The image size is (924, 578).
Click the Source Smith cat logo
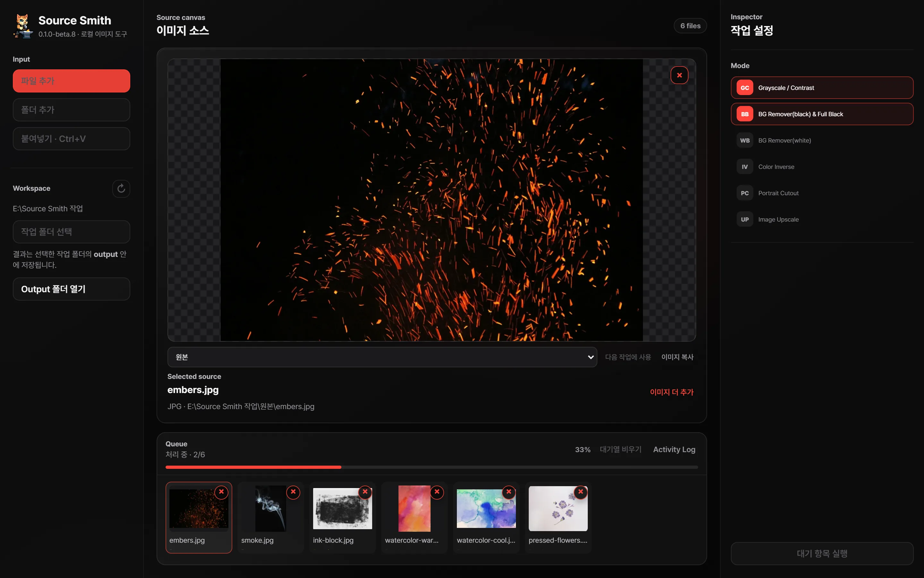(x=23, y=26)
